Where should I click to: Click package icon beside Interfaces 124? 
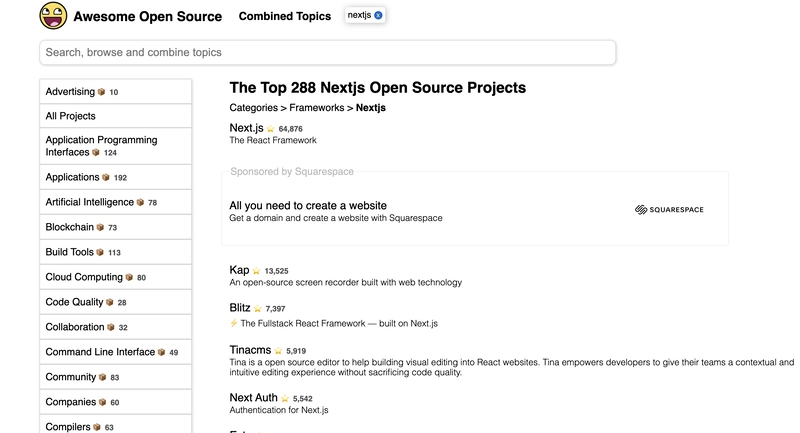[95, 152]
